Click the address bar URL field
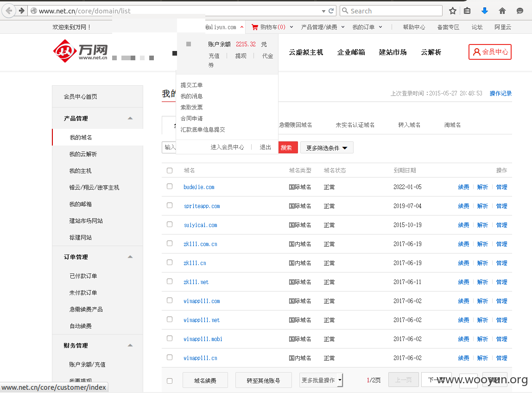The image size is (532, 393). [177, 11]
